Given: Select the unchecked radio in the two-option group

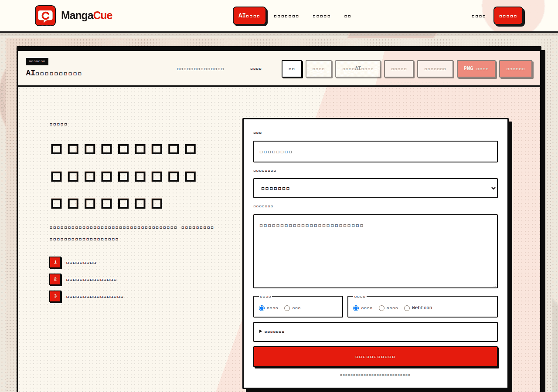Looking at the screenshot, I should pos(287,308).
